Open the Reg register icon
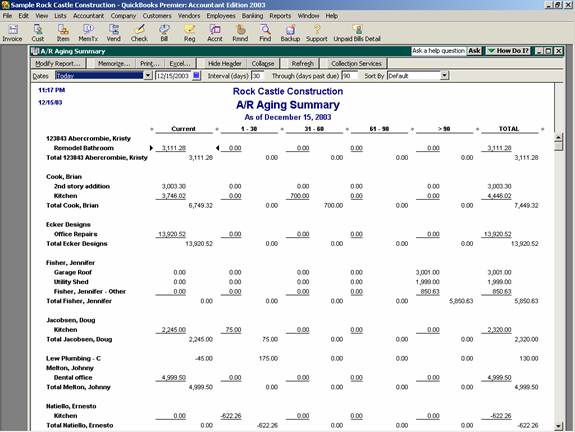 (x=190, y=33)
